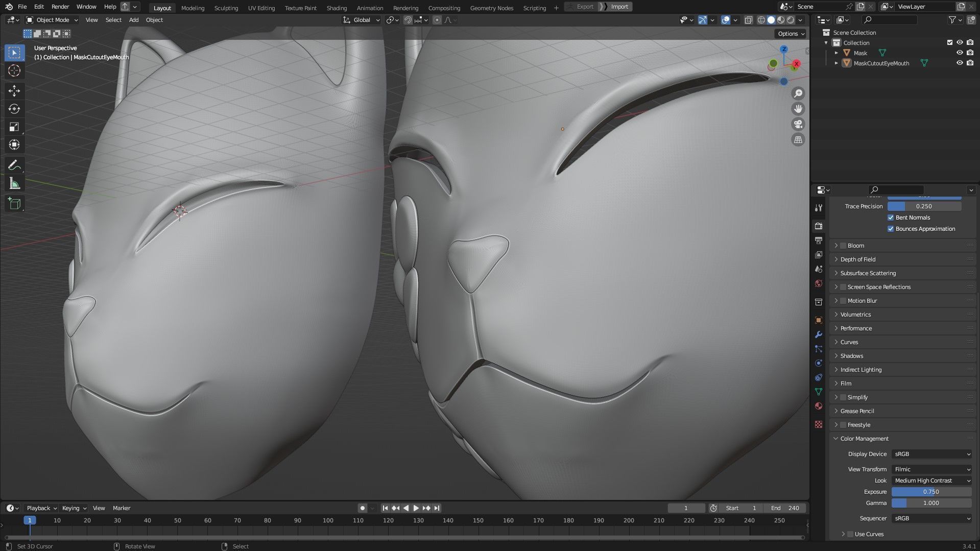Select the Scale tool
980x551 pixels.
[x=14, y=127]
